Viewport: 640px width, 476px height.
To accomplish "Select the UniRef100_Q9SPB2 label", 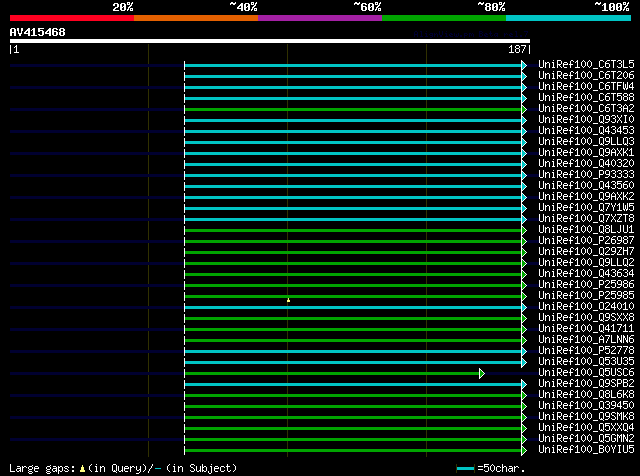I will [x=586, y=384].
